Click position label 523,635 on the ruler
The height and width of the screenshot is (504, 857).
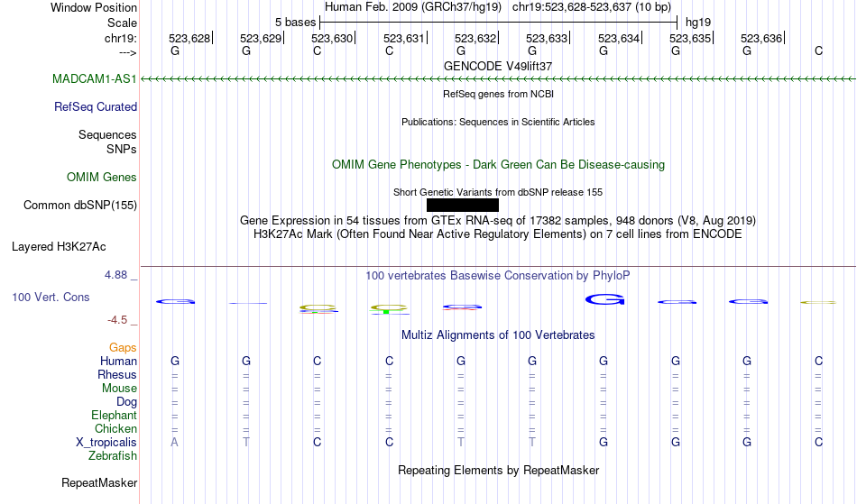click(690, 38)
